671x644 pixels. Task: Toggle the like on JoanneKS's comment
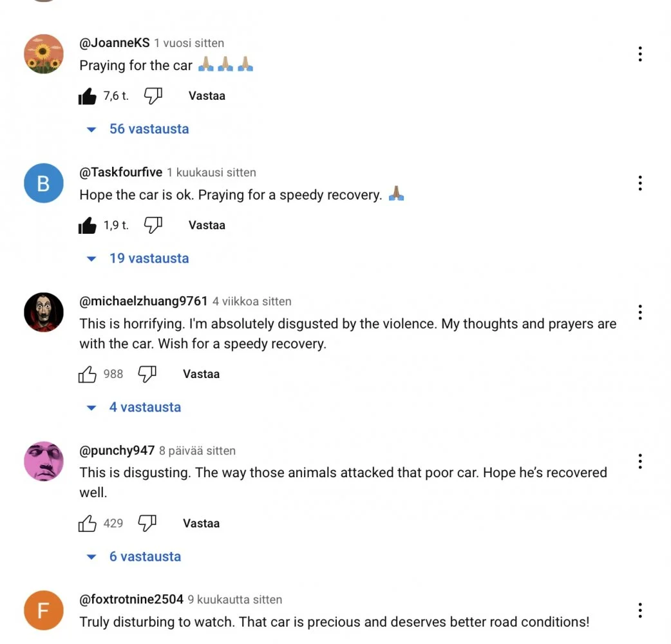click(88, 96)
